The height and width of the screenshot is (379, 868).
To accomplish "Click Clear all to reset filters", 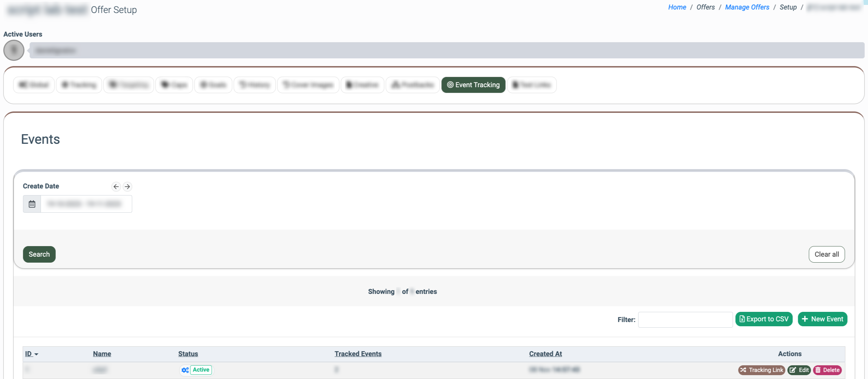I will pyautogui.click(x=826, y=254).
